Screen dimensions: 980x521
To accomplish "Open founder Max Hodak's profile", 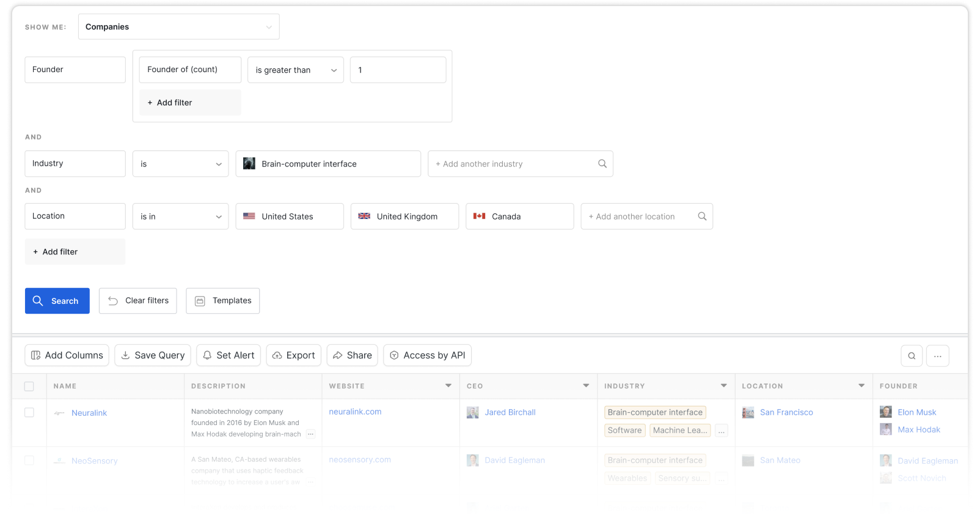I will pyautogui.click(x=919, y=430).
